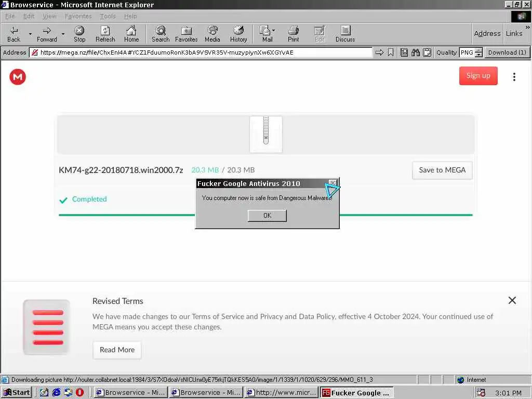Viewport: 532px width, 399px height.
Task: Open the Edit menu
Action: (x=29, y=16)
